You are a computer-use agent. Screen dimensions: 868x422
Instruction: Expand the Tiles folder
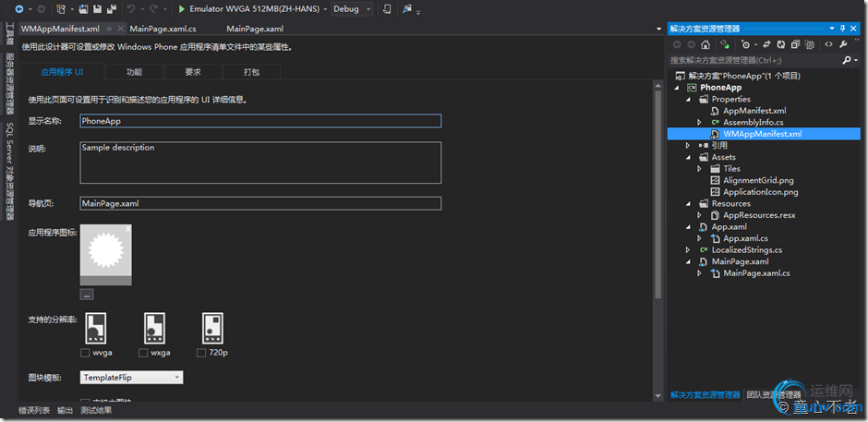coord(700,169)
